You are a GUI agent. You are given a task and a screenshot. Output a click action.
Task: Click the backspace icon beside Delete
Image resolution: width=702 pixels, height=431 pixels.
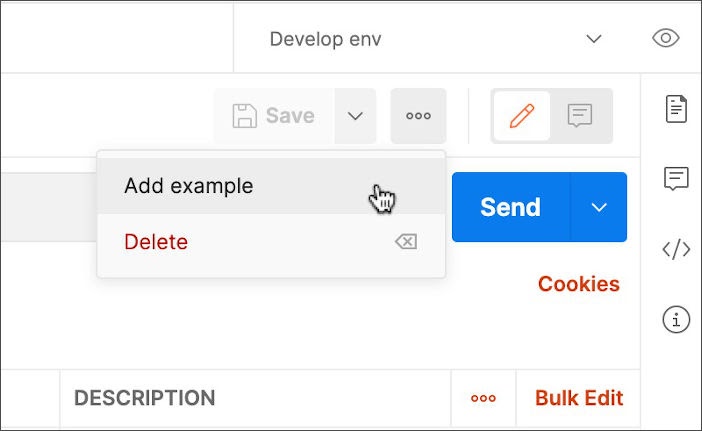[x=405, y=242]
